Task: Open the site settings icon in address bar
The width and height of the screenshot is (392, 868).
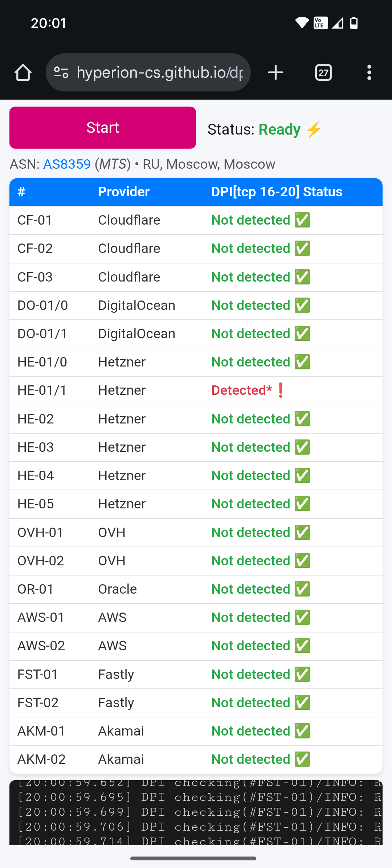Action: 61,73
